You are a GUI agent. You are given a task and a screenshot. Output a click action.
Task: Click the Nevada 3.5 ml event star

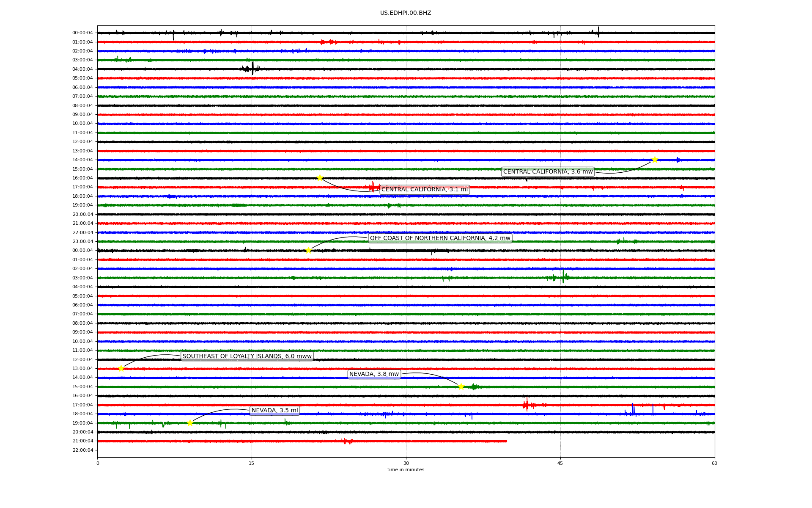(190, 423)
